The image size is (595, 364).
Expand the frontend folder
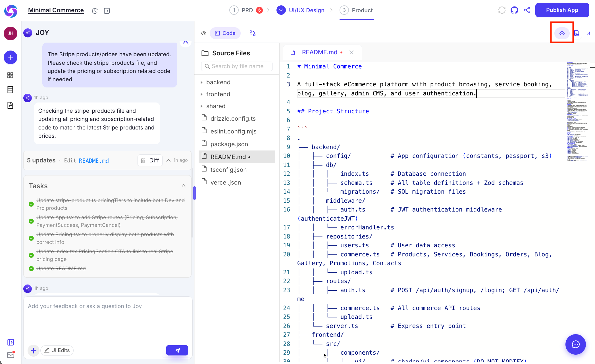tap(218, 94)
